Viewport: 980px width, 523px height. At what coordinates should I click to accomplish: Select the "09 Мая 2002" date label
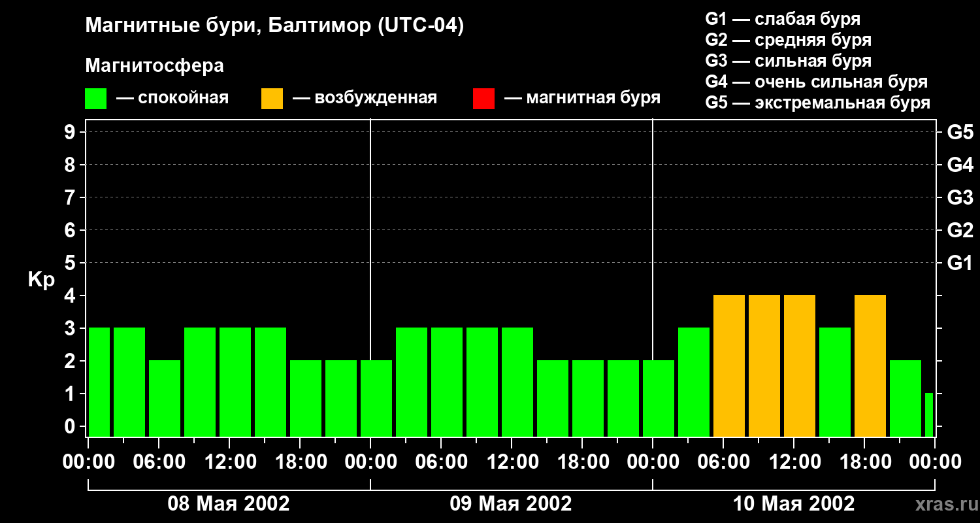point(511,504)
